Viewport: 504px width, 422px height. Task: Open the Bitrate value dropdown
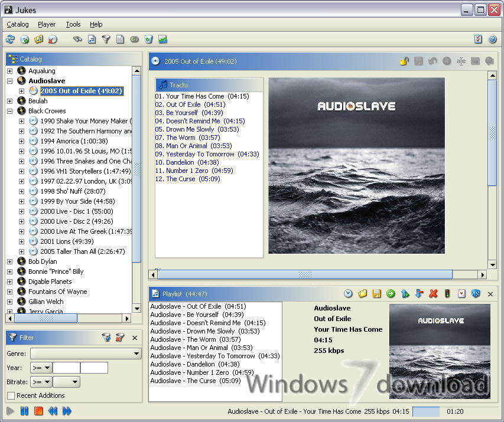(x=66, y=382)
